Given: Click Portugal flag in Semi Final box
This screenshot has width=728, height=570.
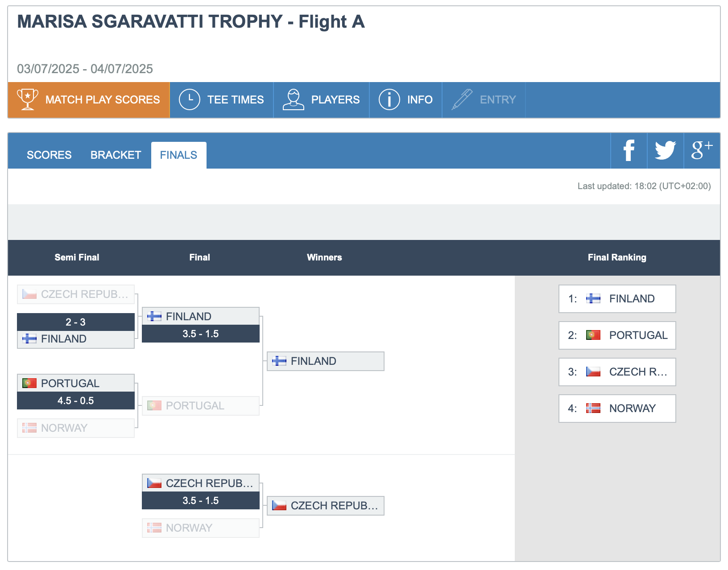Looking at the screenshot, I should tap(29, 384).
